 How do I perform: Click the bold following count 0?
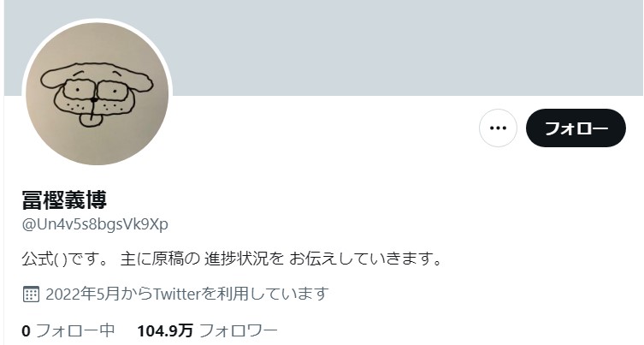[x=26, y=330]
